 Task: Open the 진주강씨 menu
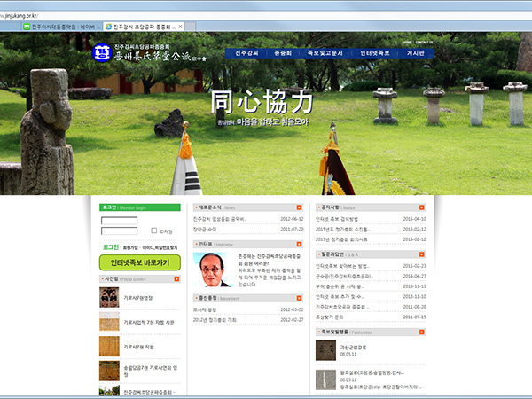[x=246, y=53]
